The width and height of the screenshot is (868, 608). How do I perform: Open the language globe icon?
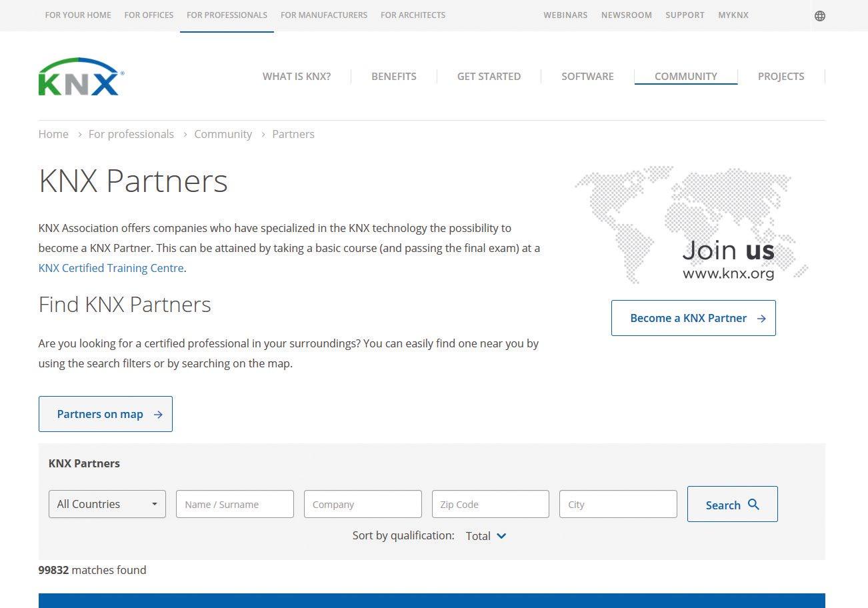[820, 15]
